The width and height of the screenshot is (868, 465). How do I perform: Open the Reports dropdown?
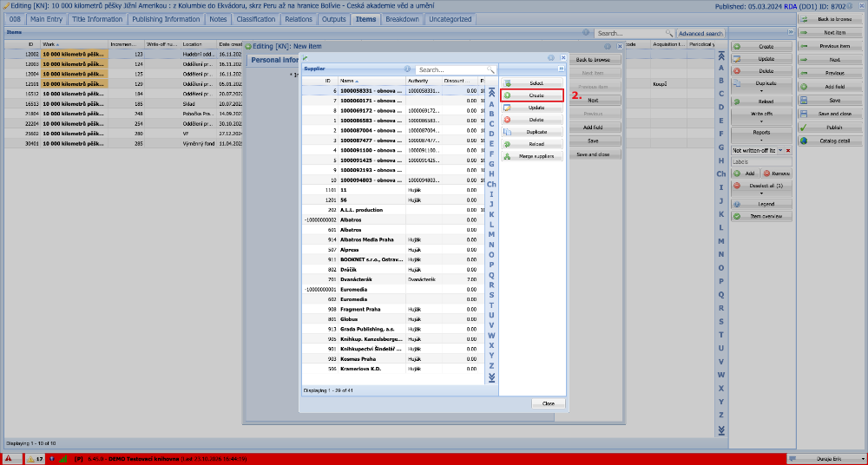[762, 135]
